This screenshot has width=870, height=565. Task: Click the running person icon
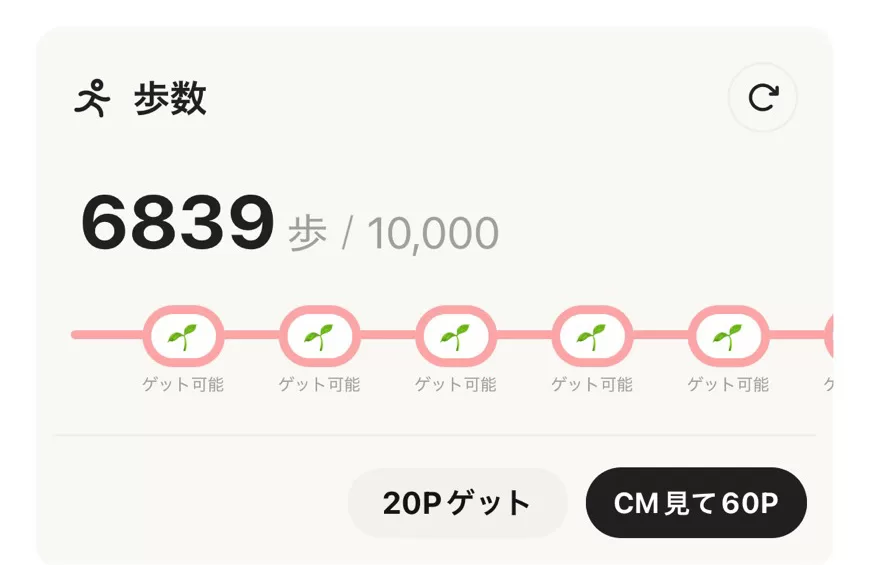tap(92, 99)
